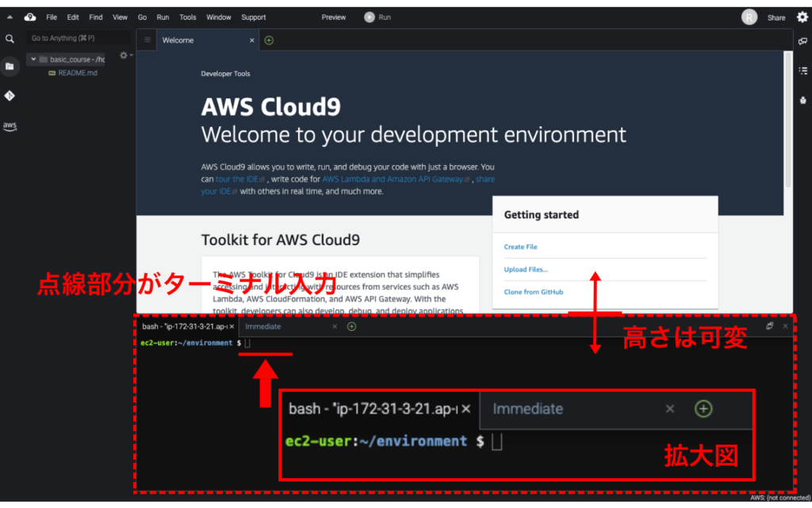Open the Debugger bug icon on right sidebar

802,100
